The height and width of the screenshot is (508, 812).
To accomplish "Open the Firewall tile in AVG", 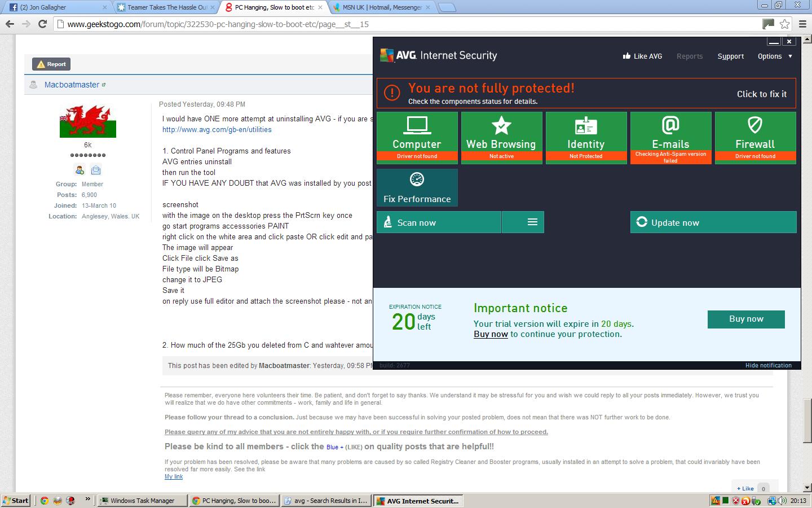I will coord(755,138).
